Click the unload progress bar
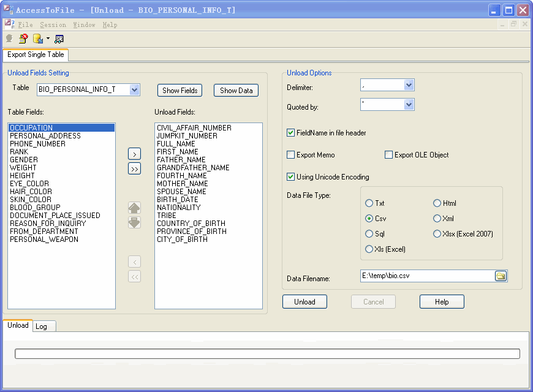 (267, 353)
